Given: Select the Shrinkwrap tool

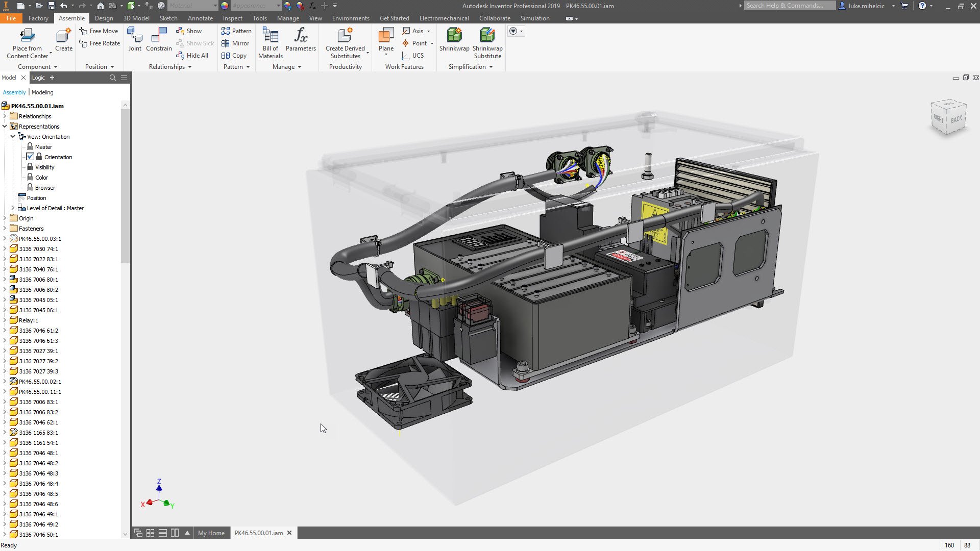Looking at the screenshot, I should (x=454, y=40).
